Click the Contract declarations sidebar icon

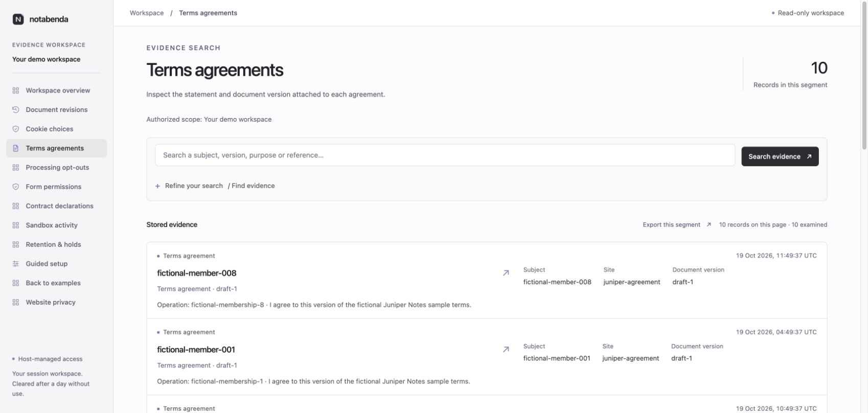coord(15,206)
